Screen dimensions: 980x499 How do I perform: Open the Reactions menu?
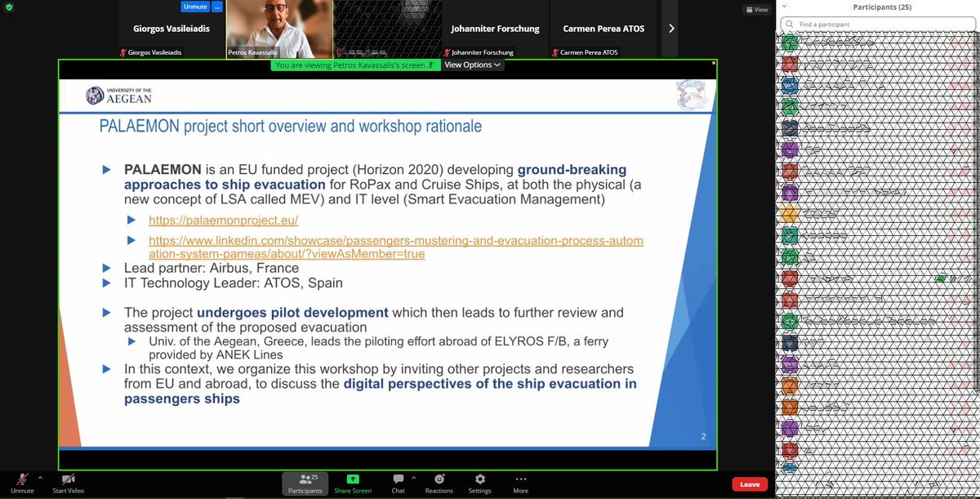coord(439,482)
